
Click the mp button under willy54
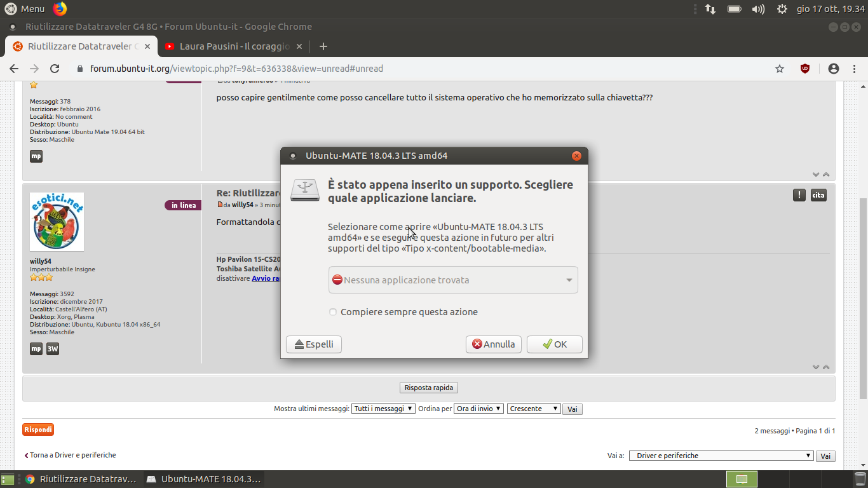coord(36,349)
